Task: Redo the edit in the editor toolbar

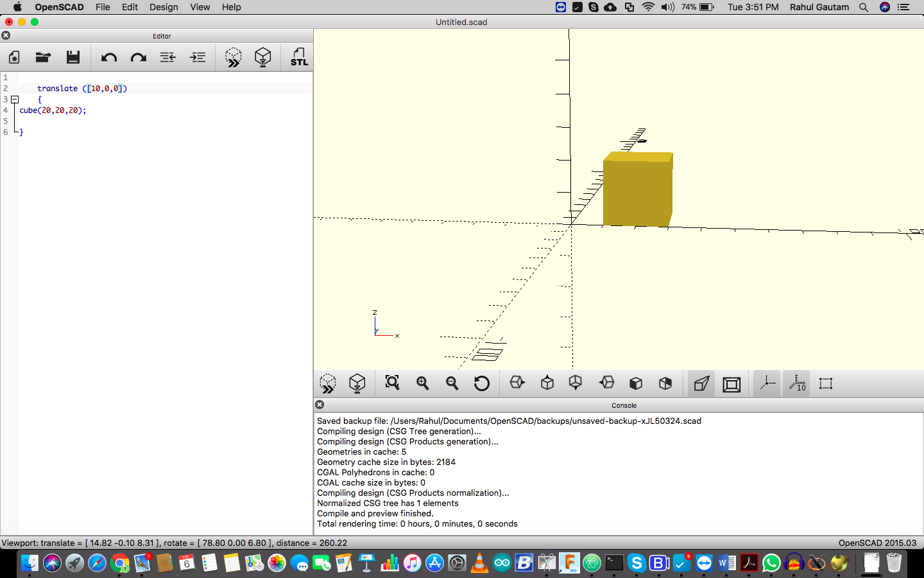Action: point(139,58)
